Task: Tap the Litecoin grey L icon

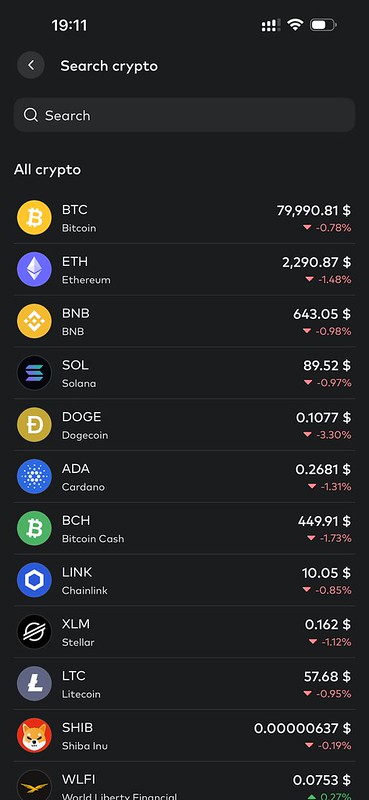Action: (x=34, y=684)
